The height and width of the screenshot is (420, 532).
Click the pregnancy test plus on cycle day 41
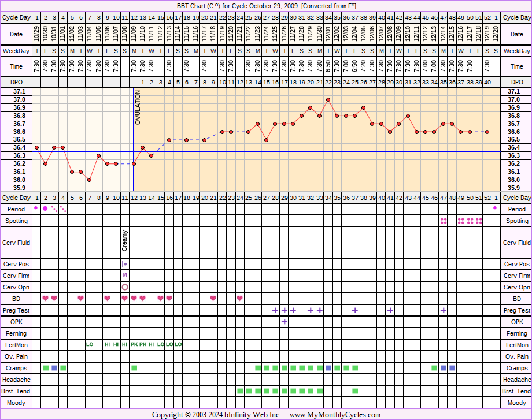[x=390, y=310]
